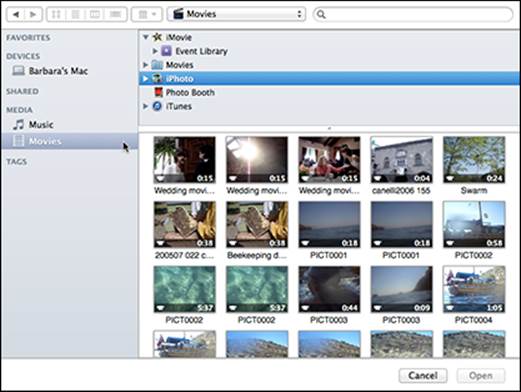Switch to Cover Flow view mode
Image resolution: width=521 pixels, height=392 pixels.
click(x=115, y=14)
